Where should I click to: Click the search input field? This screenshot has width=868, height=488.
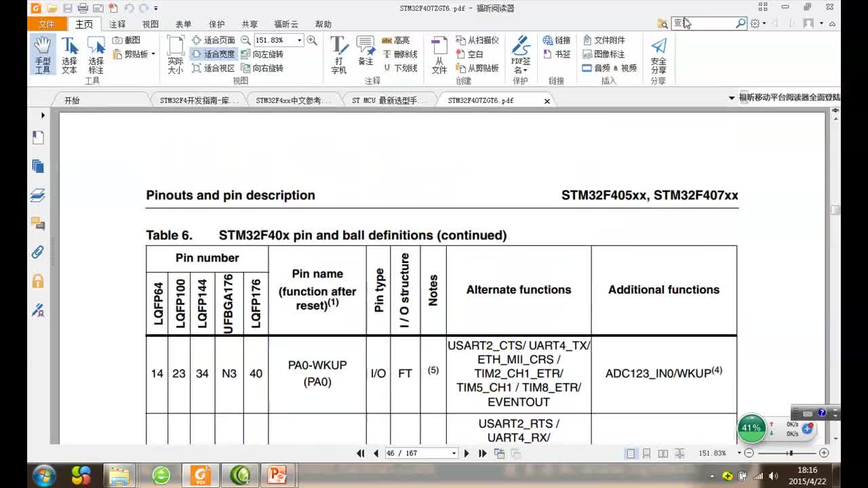[703, 23]
